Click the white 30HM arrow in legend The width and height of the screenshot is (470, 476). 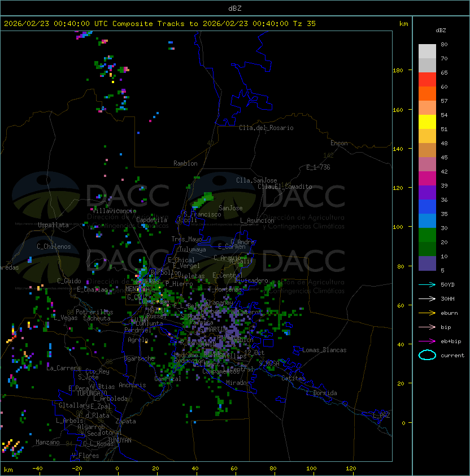(427, 299)
